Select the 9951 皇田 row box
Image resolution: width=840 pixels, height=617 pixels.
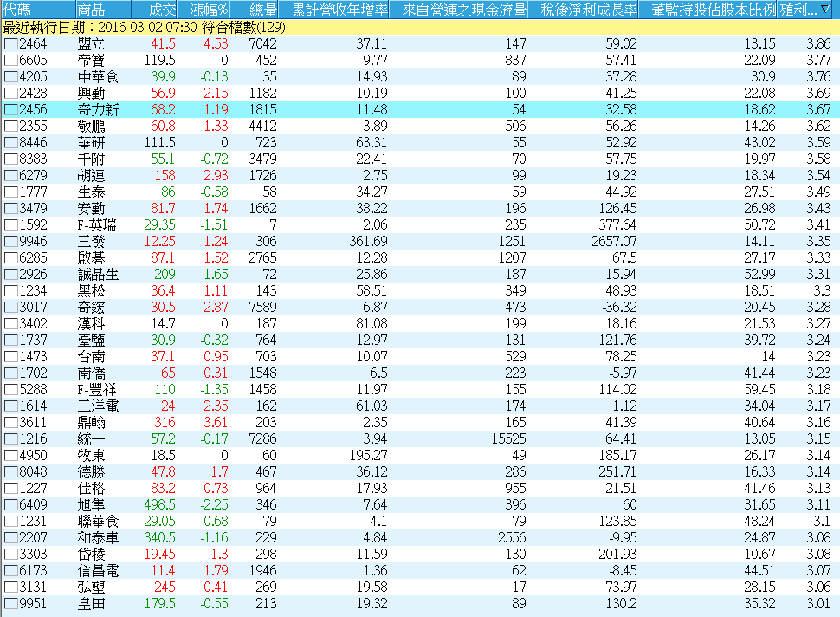pyautogui.click(x=10, y=604)
